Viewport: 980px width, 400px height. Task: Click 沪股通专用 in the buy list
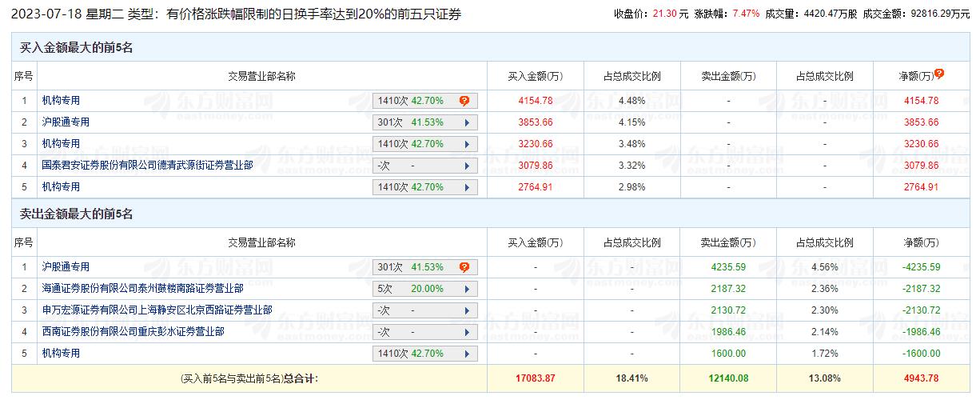click(x=66, y=122)
